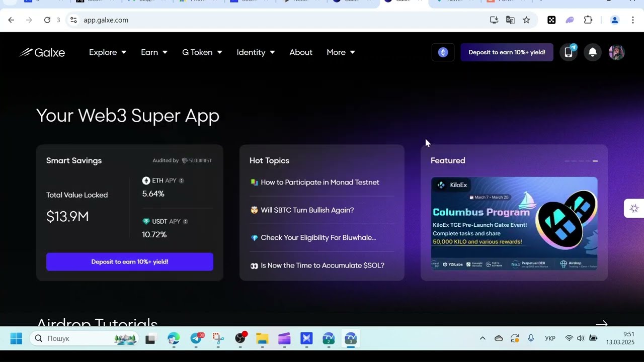
Task: Select the last Featured carousel indicator dash
Action: (x=595, y=161)
